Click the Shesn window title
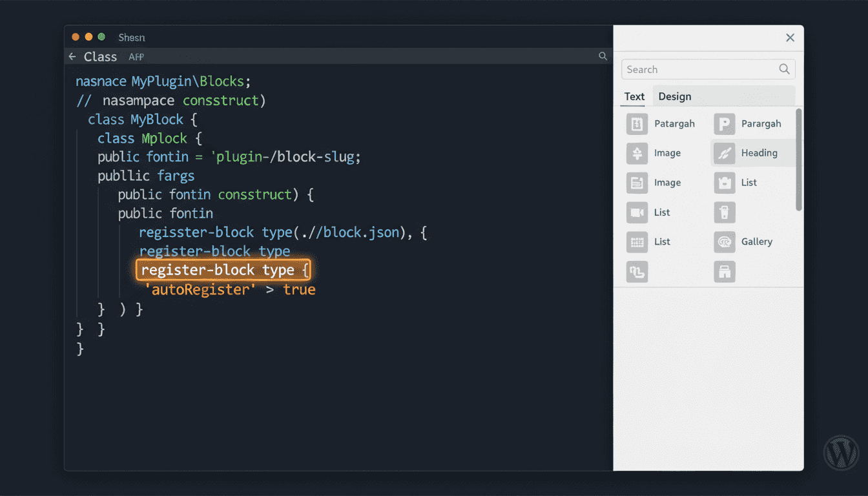Screen dimensions: 868x496 click(x=132, y=37)
